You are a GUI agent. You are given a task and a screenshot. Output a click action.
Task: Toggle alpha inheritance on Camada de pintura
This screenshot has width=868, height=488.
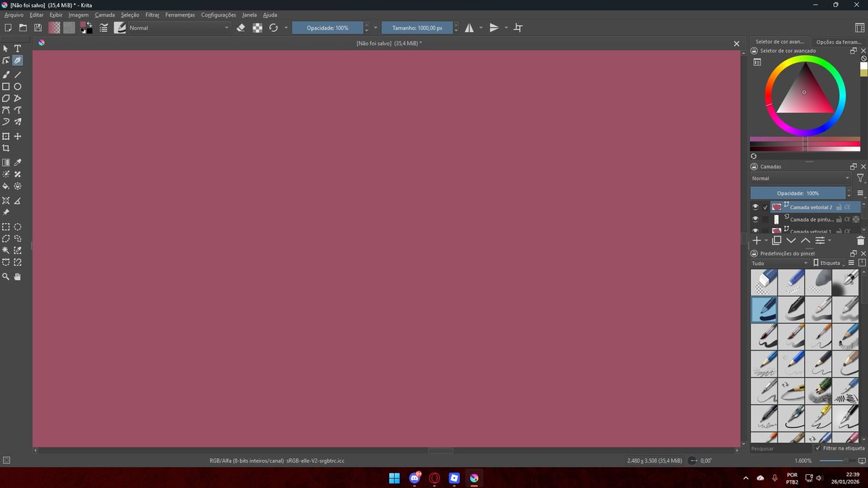(847, 219)
